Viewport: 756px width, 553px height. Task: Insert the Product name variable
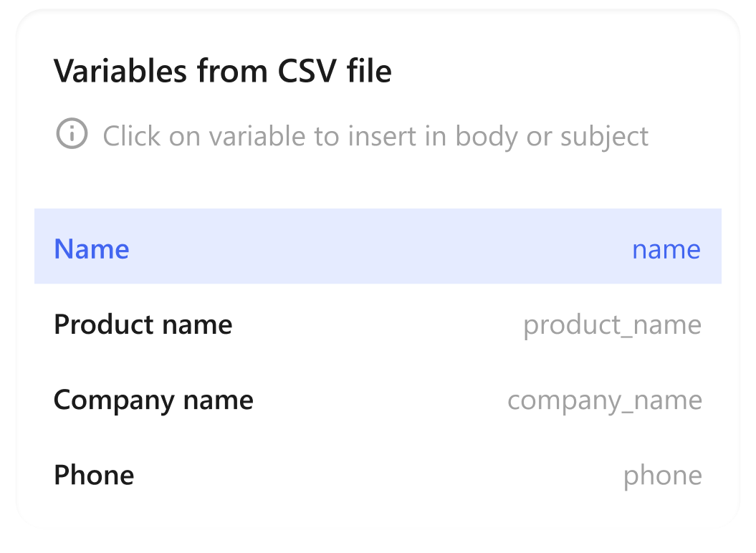378,324
